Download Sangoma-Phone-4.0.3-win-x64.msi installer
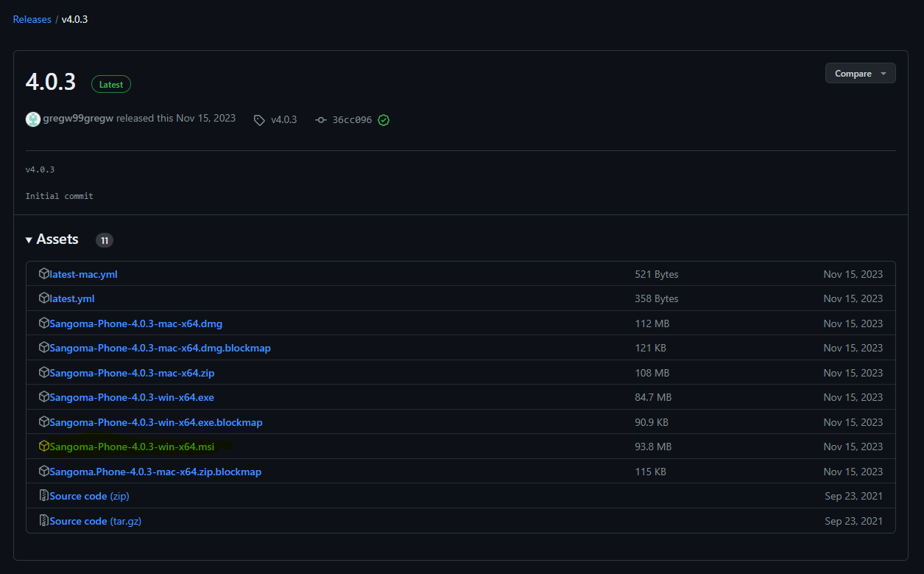The height and width of the screenshot is (574, 924). (x=132, y=447)
